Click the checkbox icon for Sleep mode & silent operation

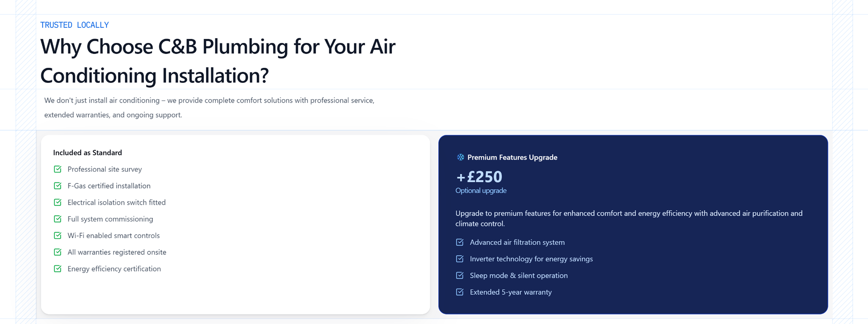pyautogui.click(x=460, y=275)
